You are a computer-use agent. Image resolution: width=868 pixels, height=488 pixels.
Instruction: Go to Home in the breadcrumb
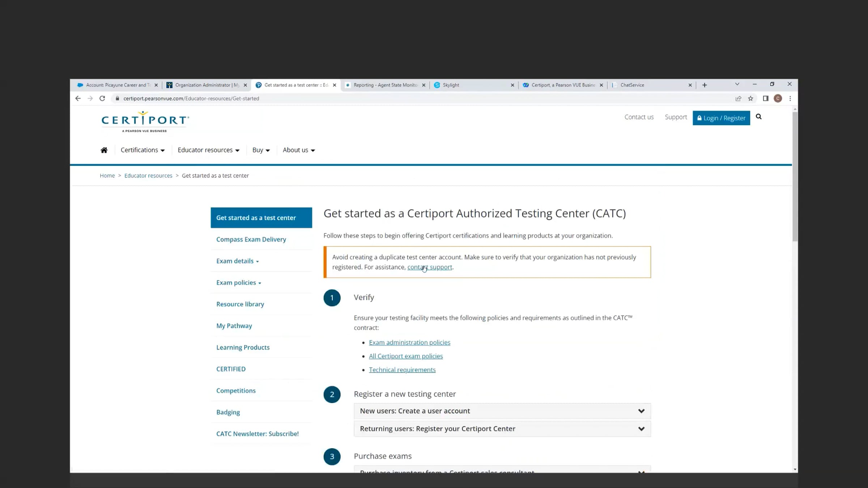pyautogui.click(x=107, y=176)
